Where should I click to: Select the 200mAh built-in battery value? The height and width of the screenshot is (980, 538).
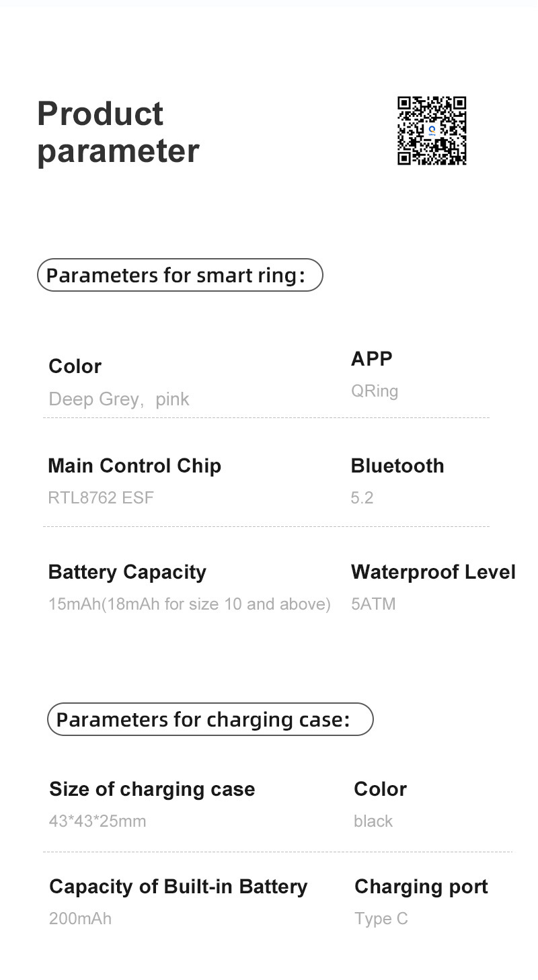point(80,919)
